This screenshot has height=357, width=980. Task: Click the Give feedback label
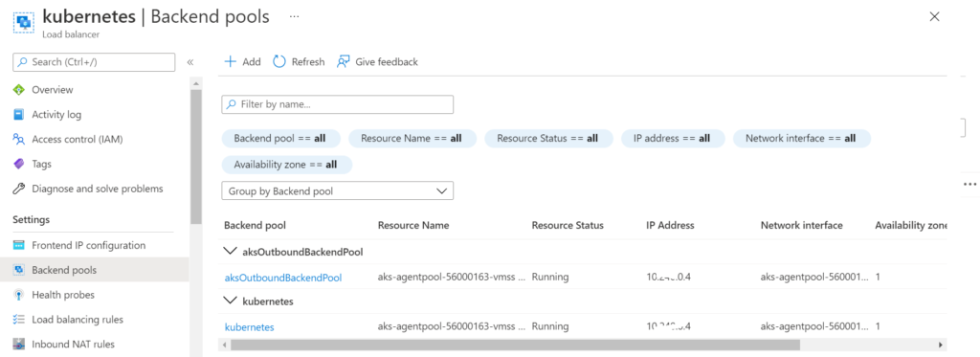387,62
